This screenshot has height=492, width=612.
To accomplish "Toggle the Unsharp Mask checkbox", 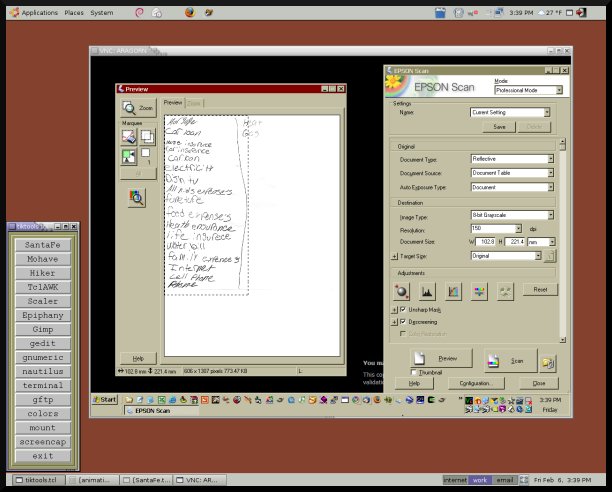I will click(403, 309).
